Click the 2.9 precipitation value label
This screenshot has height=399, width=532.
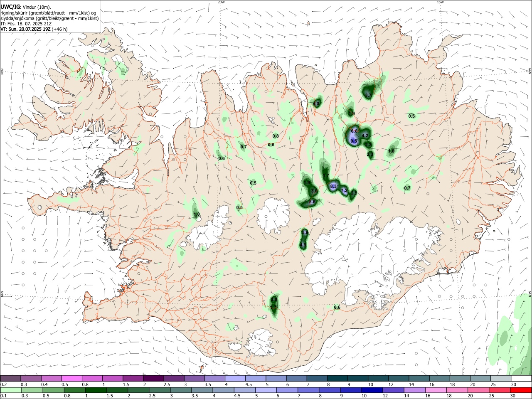click(x=354, y=193)
